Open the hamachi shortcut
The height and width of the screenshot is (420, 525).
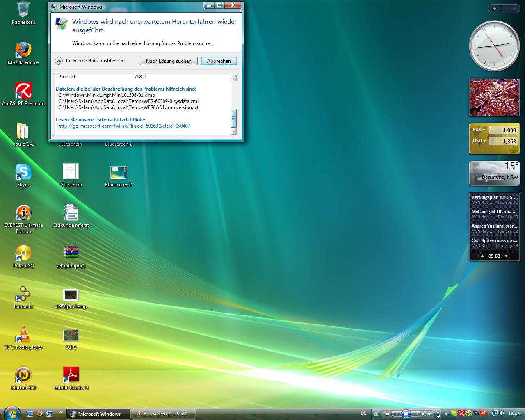click(23, 297)
